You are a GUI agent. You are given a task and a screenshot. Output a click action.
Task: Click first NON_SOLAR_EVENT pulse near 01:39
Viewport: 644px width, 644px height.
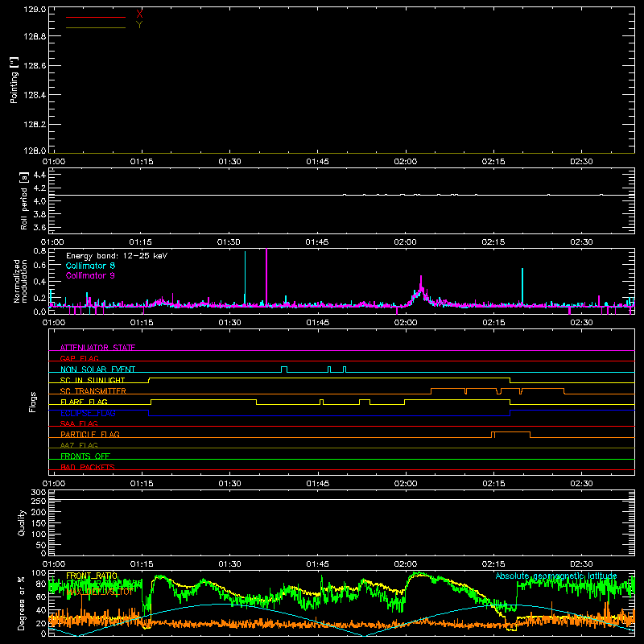coord(284,369)
